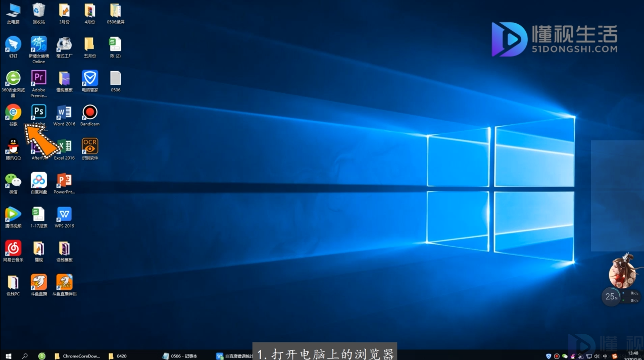This screenshot has height=360, width=644.
Task: Select the 腾讯QQ shortcut
Action: 13,149
